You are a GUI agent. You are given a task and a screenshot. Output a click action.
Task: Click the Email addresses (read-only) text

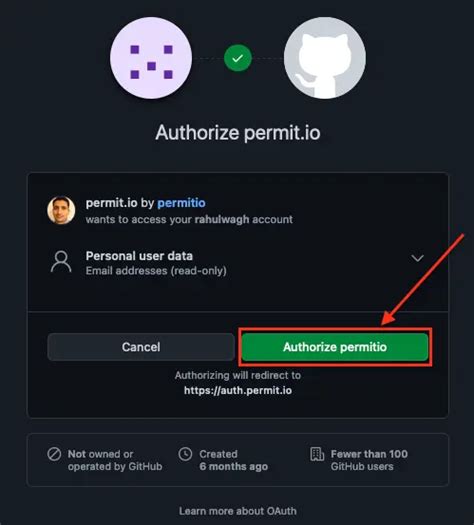[156, 271]
